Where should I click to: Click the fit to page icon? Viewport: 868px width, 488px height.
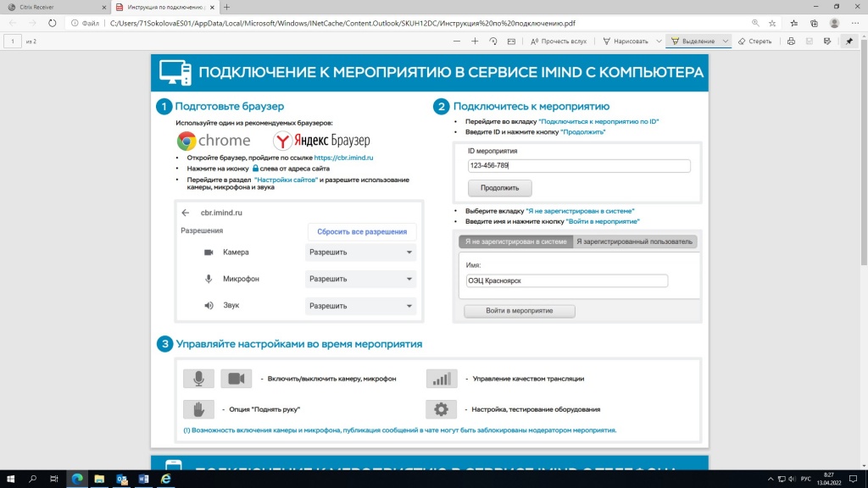(511, 41)
